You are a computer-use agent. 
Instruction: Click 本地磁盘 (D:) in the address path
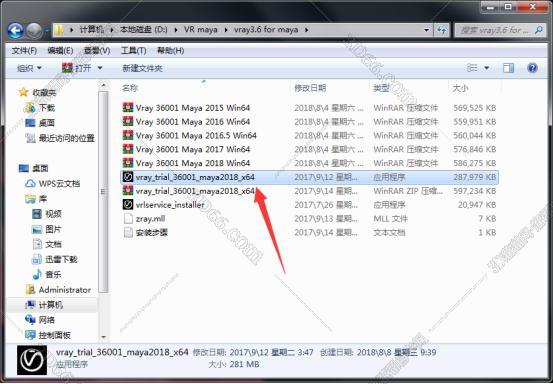[x=144, y=30]
